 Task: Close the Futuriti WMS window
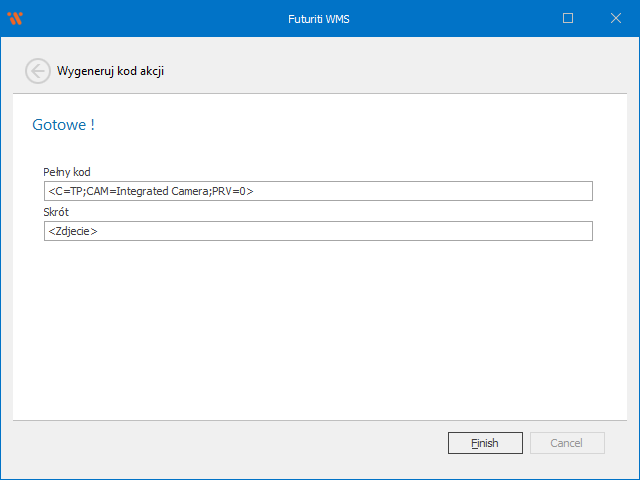[615, 18]
